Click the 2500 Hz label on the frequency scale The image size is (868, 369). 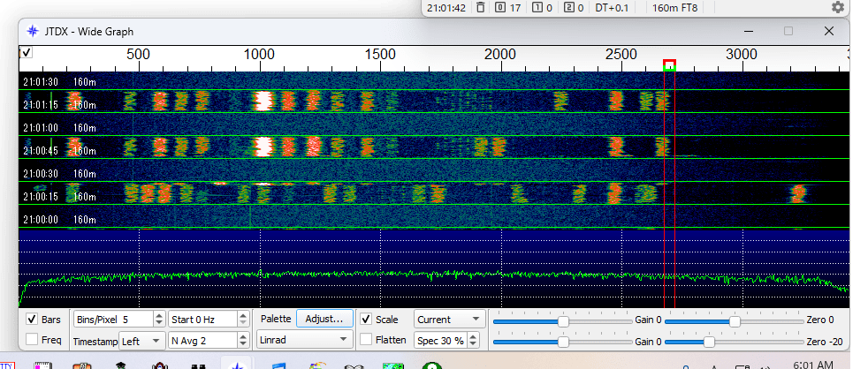621,54
